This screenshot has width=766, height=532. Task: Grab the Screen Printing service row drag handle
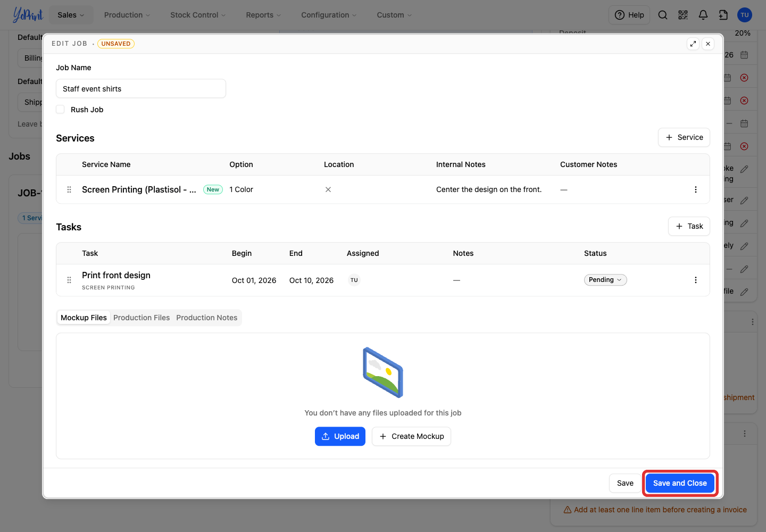[69, 189]
